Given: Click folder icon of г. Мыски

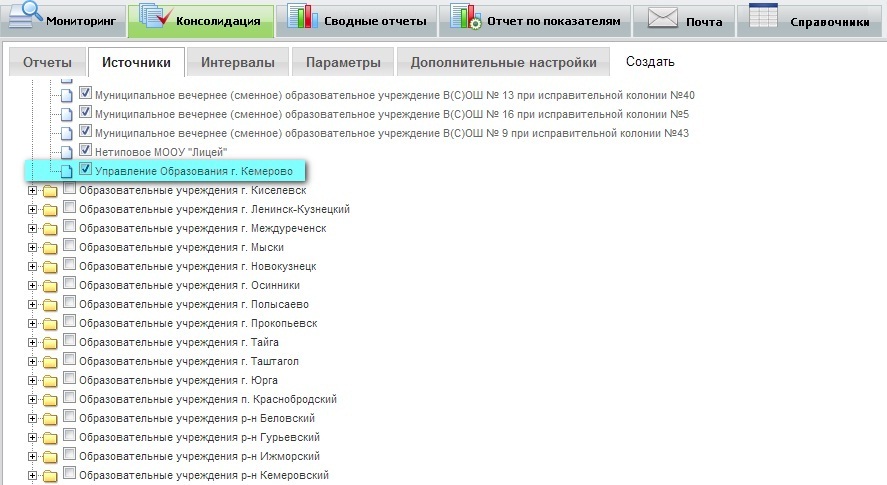Looking at the screenshot, I should pos(50,248).
